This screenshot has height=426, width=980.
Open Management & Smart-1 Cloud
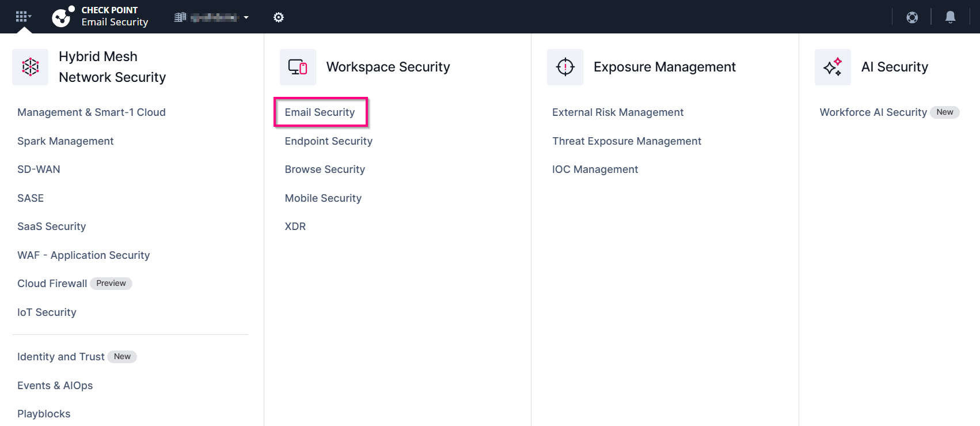(92, 112)
